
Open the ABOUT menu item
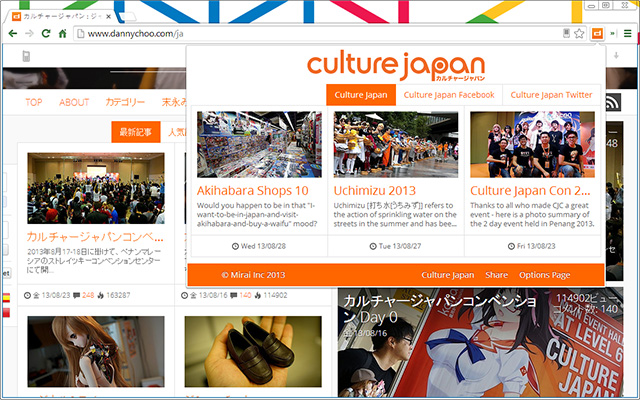[x=74, y=102]
